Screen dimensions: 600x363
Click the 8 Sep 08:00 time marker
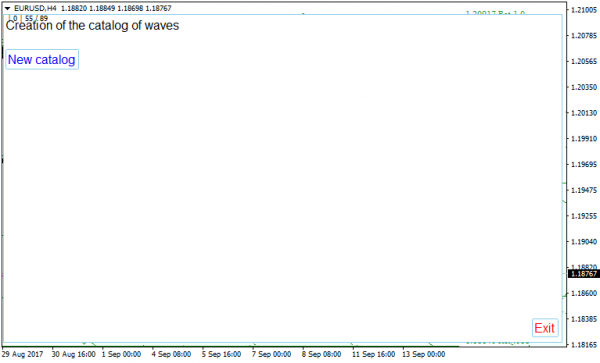pos(321,354)
